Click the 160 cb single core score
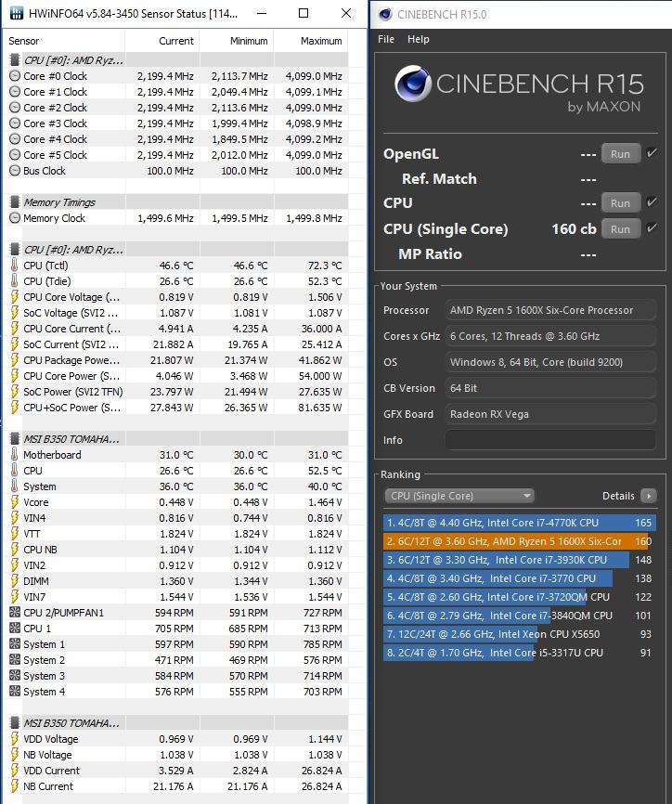This screenshot has width=672, height=804. click(x=574, y=228)
